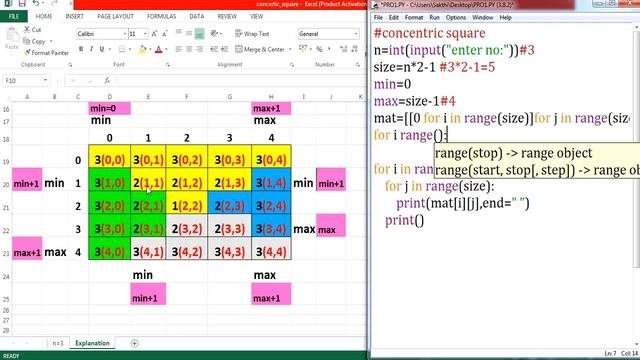
Task: Click the Save icon in Excel's quick access toolbar
Action: coord(22,4)
